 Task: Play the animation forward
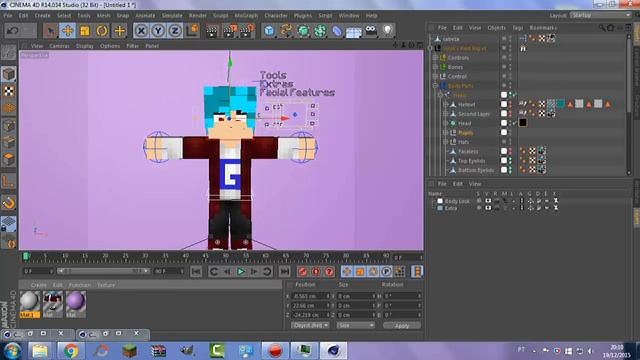coord(240,271)
